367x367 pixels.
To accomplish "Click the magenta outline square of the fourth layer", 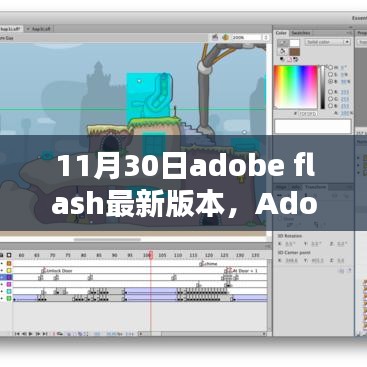I will coord(9,284).
